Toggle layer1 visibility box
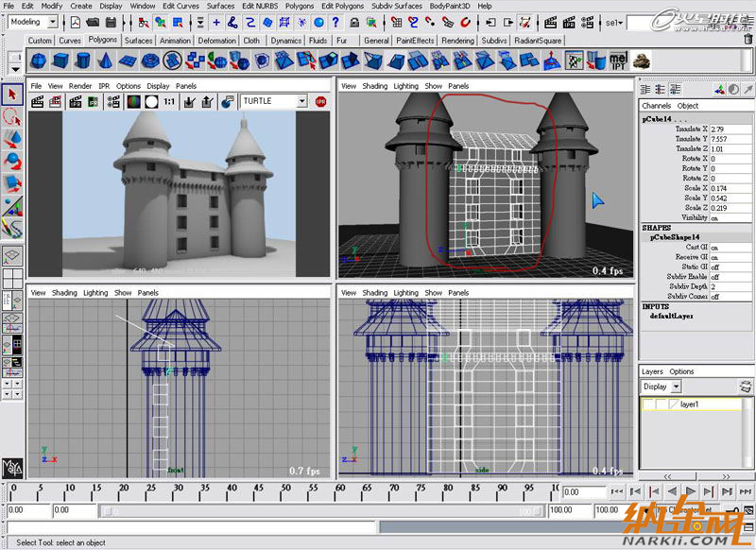The width and height of the screenshot is (756, 550). [x=649, y=404]
